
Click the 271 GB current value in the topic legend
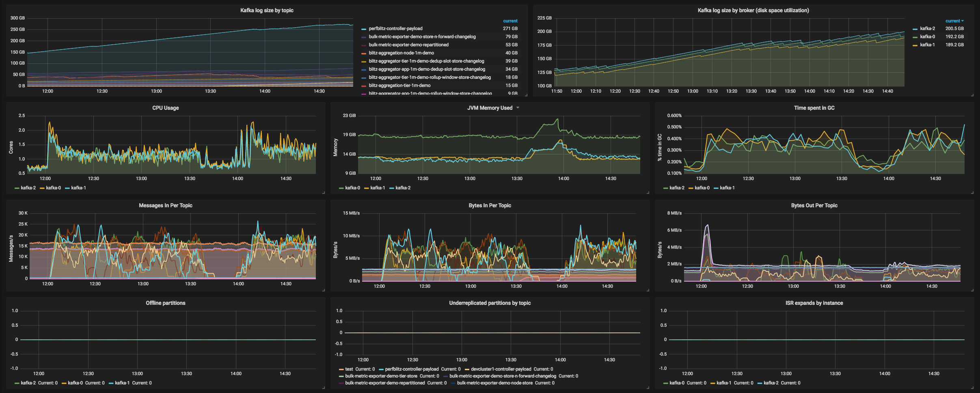pyautogui.click(x=510, y=28)
